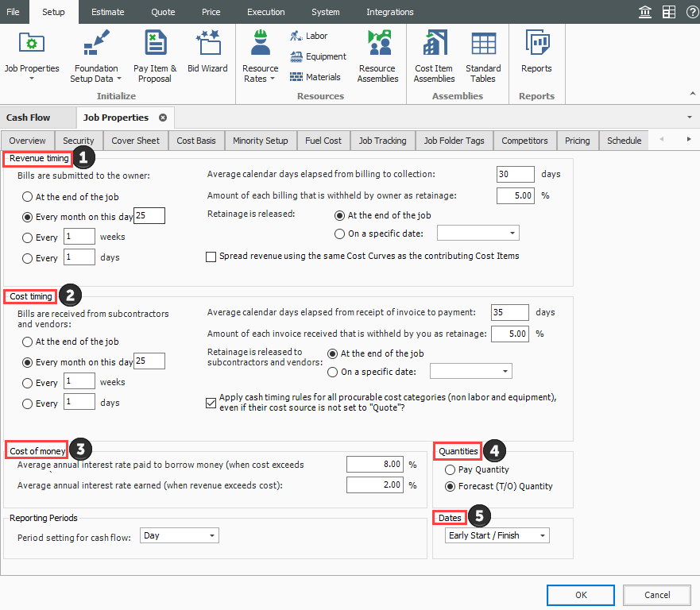Open period setting for cash flow dropdown

tap(180, 536)
